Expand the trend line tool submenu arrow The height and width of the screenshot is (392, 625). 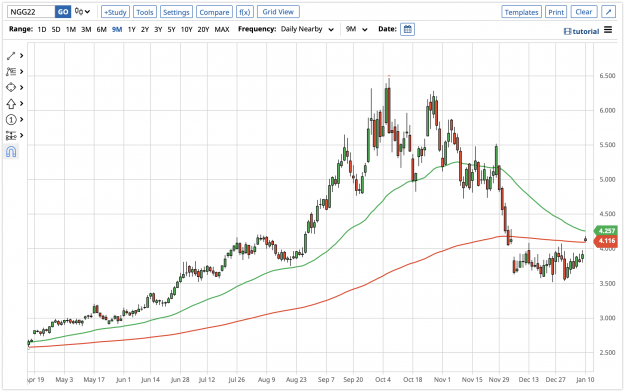point(22,56)
